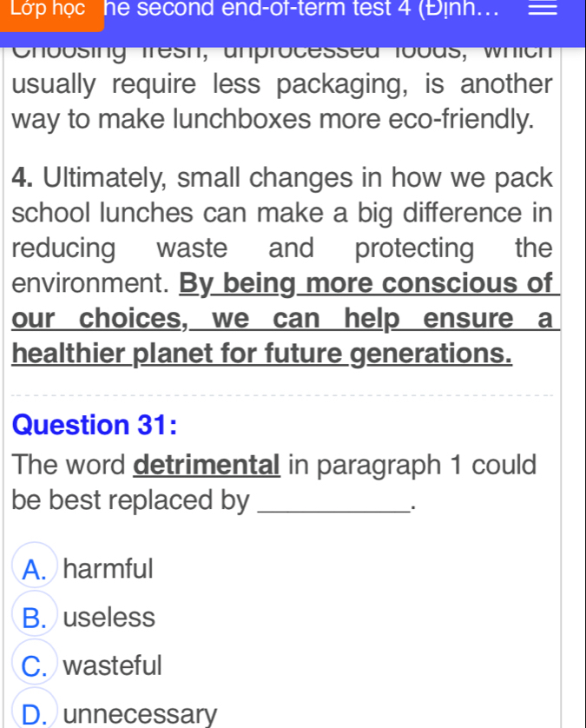
Task: Click the blank answer line after replaced by
Action: pyautogui.click(x=335, y=508)
